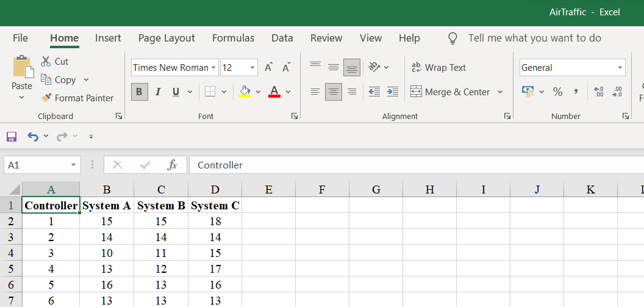
Task: Switch to the Insert tab
Action: (108, 38)
